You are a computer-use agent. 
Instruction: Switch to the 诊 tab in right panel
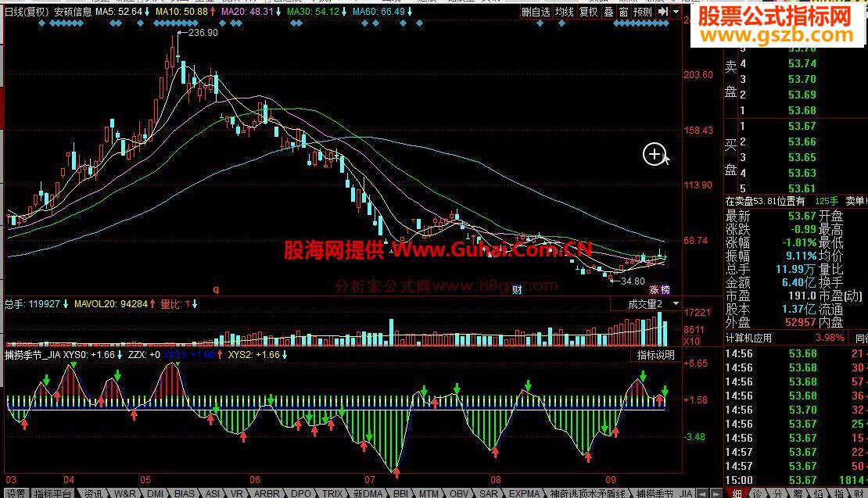coord(757,493)
